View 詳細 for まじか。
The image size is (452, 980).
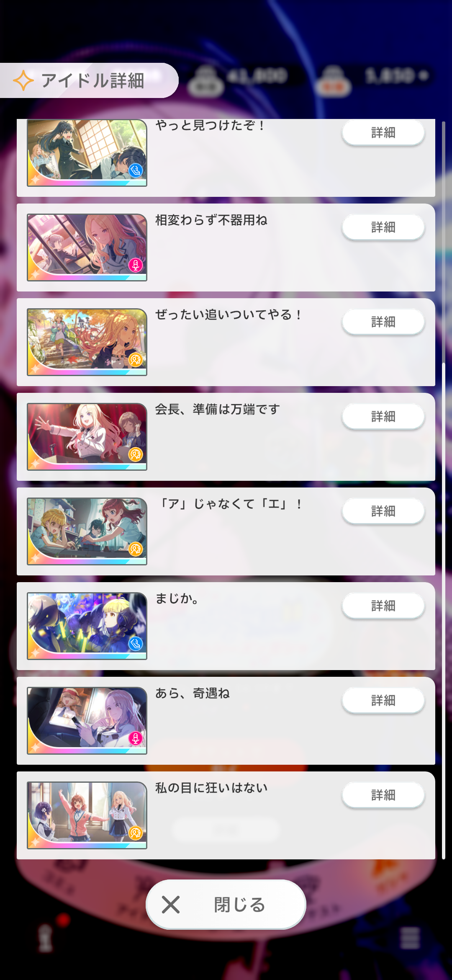[x=383, y=606]
